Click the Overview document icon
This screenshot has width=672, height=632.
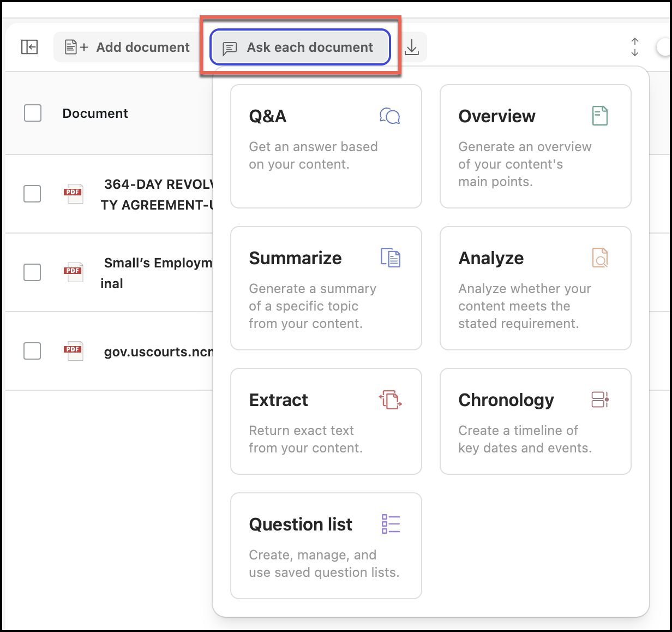point(599,116)
